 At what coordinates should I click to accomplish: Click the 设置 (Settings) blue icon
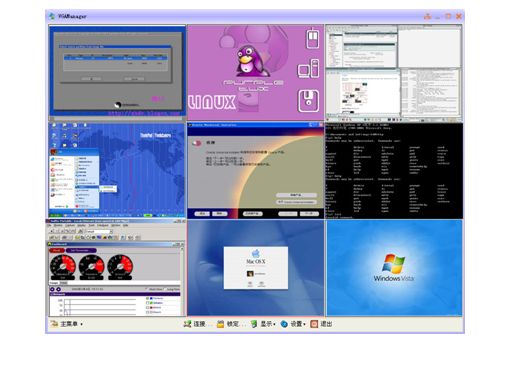(284, 324)
